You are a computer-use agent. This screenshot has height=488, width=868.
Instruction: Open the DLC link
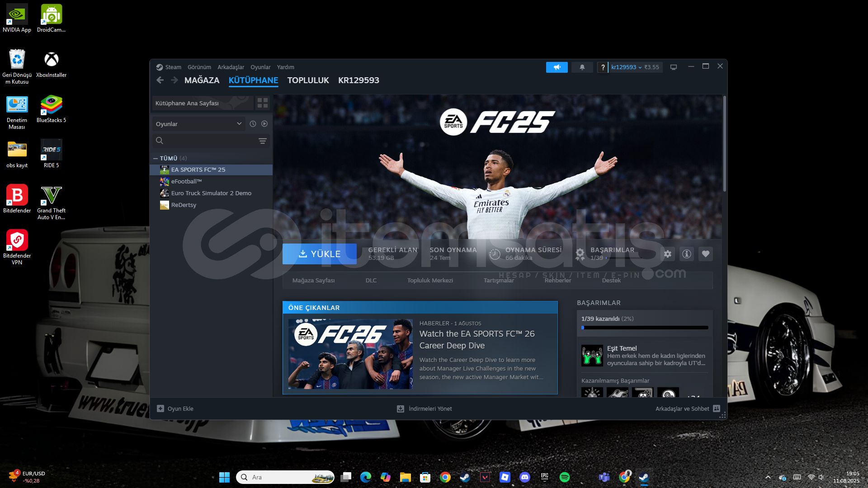click(371, 281)
